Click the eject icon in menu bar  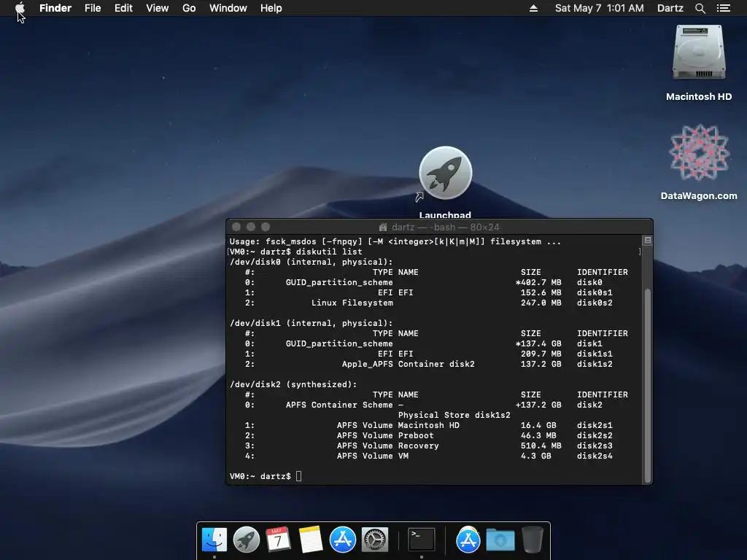pyautogui.click(x=533, y=8)
